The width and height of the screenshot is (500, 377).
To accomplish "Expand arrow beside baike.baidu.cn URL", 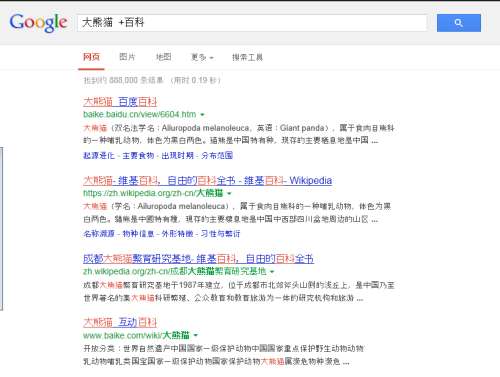I will pos(202,115).
